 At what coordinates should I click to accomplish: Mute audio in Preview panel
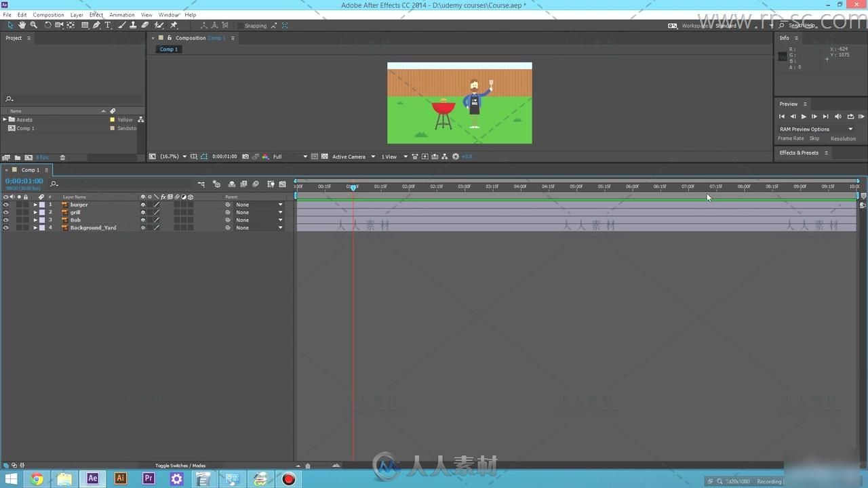point(837,117)
